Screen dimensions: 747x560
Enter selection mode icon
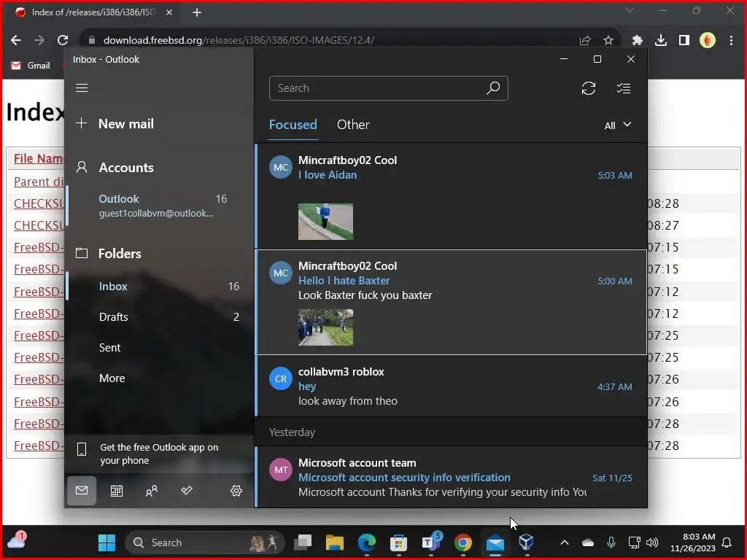click(623, 88)
